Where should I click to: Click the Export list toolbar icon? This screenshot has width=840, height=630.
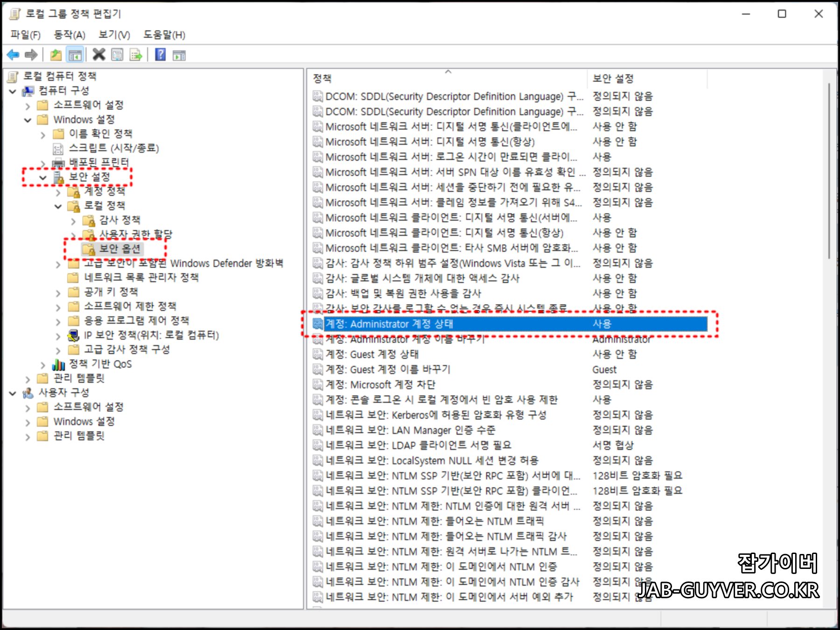136,55
